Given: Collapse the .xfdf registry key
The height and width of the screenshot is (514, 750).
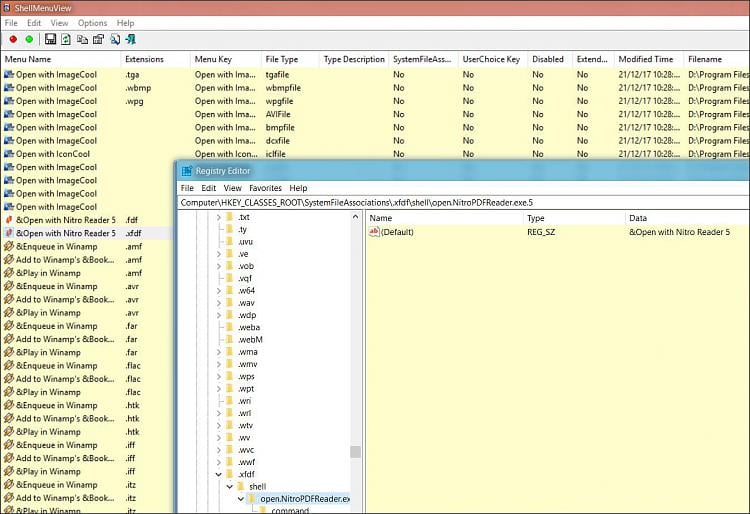Looking at the screenshot, I should pos(220,475).
